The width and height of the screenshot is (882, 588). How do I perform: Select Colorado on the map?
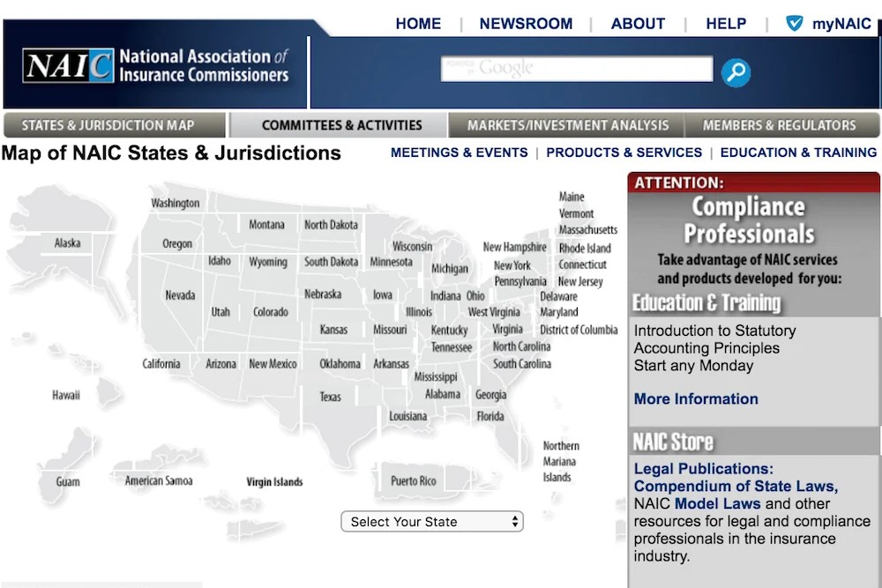click(271, 311)
